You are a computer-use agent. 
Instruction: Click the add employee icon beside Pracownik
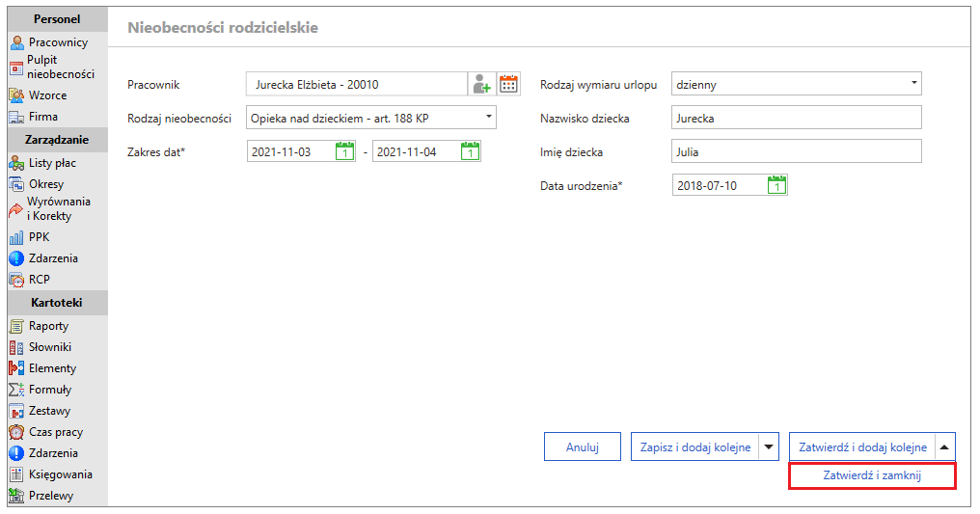pos(482,84)
